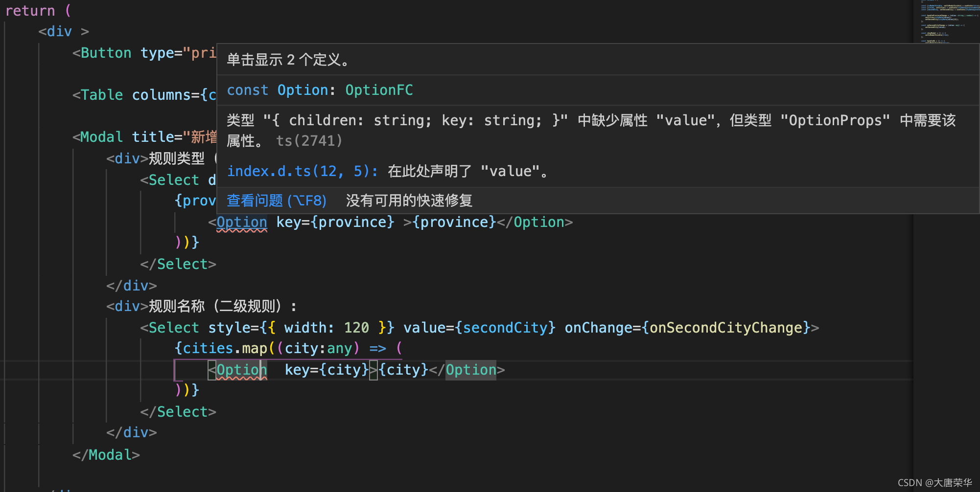Screen dimensions: 980x492
Task: Click the secondCity value expression
Action: 505,328
